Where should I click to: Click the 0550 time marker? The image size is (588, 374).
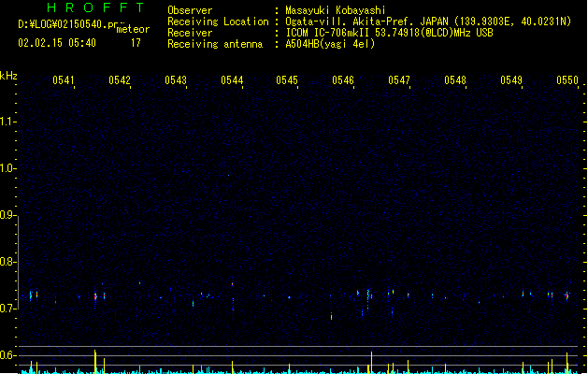pos(567,80)
